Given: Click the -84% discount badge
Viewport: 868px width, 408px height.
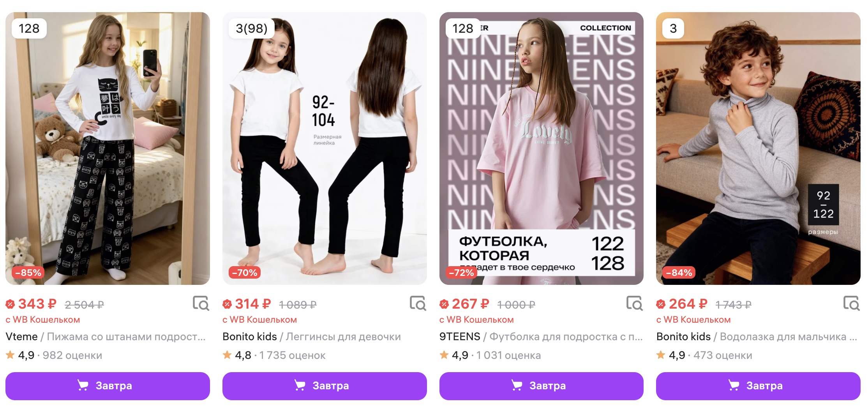Looking at the screenshot, I should tap(679, 273).
